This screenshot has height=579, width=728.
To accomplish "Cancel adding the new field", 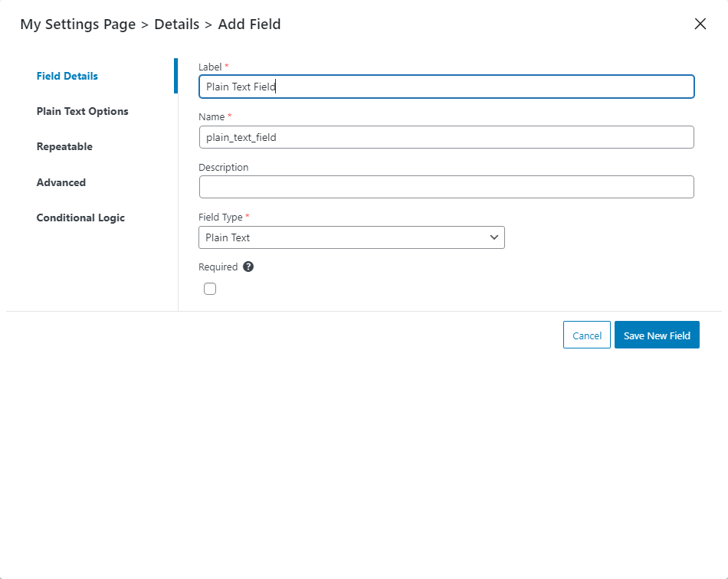I will [587, 335].
